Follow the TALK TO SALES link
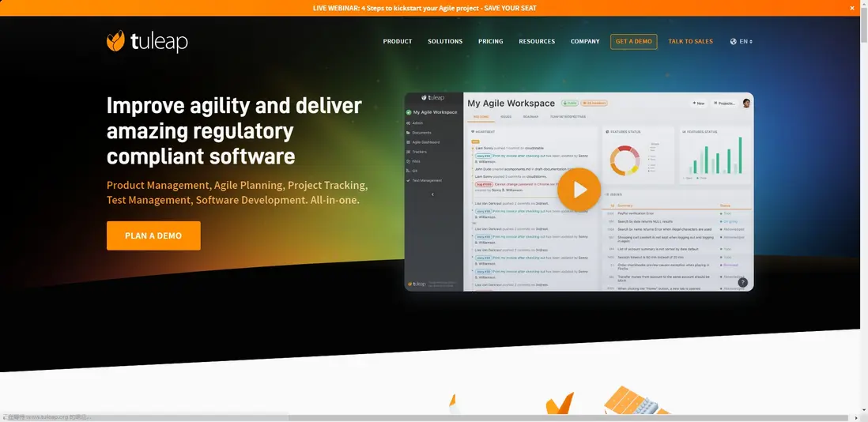Viewport: 868px width, 422px height. [x=690, y=41]
